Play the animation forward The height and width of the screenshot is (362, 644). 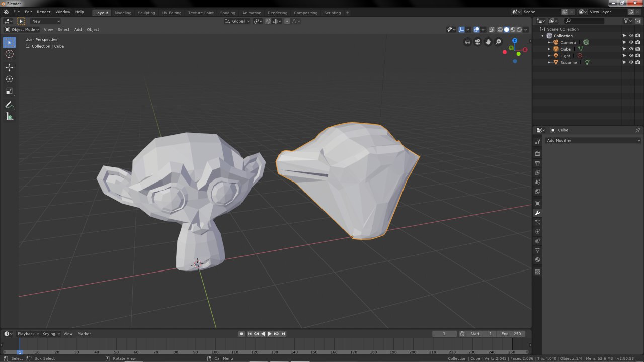[270, 334]
